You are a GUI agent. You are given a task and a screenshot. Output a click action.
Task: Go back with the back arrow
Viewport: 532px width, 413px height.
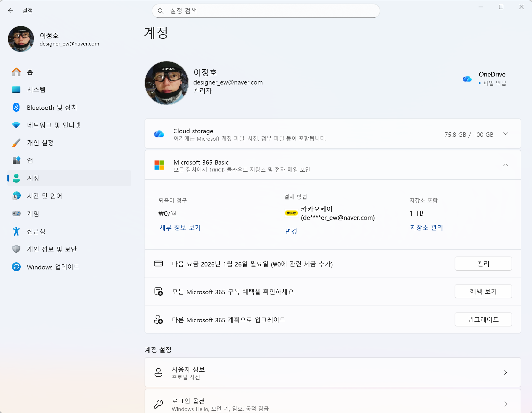click(11, 11)
